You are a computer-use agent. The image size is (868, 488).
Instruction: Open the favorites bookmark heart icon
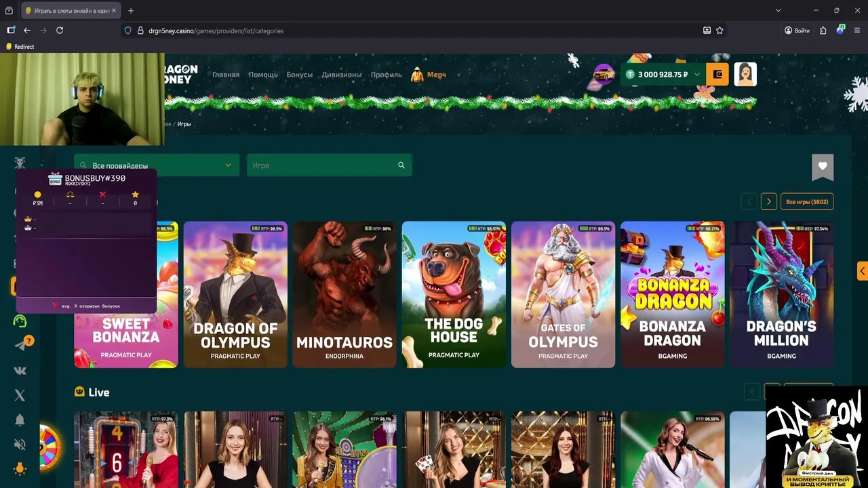pyautogui.click(x=823, y=167)
